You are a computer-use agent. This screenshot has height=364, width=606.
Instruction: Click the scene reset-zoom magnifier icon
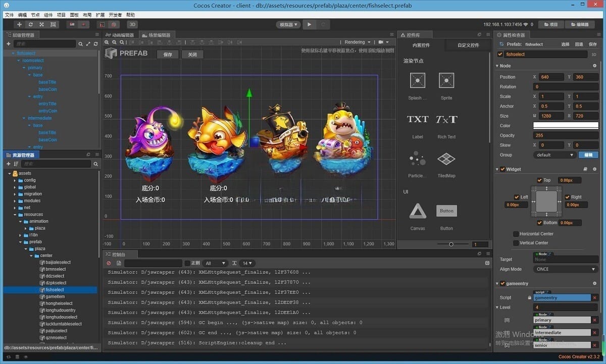point(122,42)
